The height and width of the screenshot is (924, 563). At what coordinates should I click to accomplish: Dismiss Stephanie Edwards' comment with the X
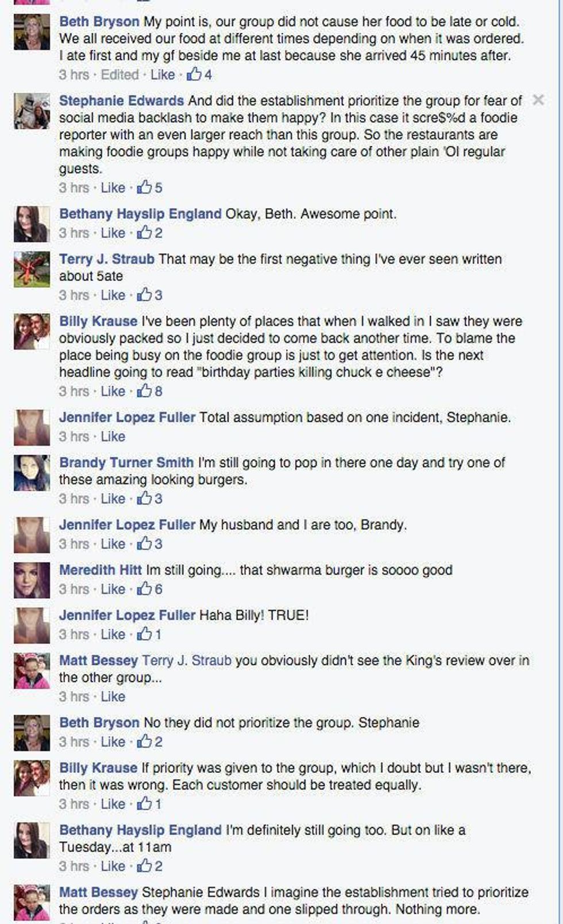point(538,98)
